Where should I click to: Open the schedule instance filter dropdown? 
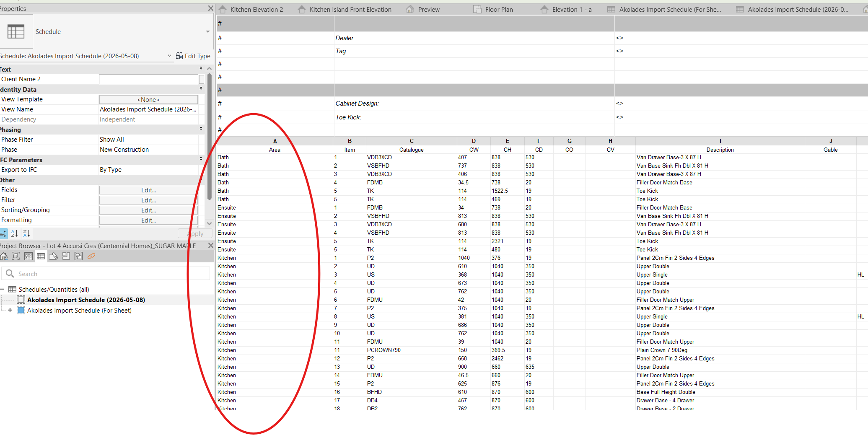tap(169, 56)
